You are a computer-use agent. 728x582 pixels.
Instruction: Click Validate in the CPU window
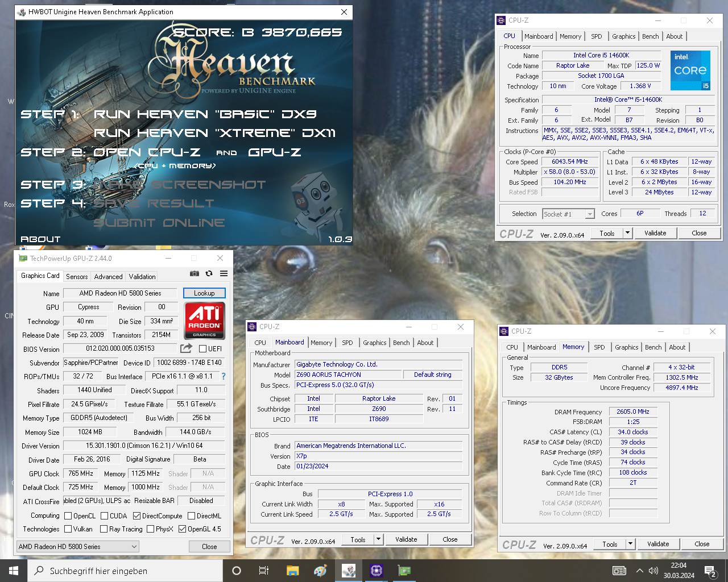pyautogui.click(x=655, y=233)
